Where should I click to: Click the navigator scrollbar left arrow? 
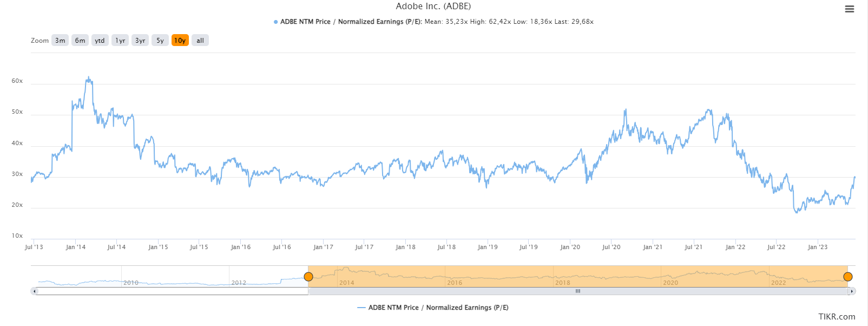pyautogui.click(x=35, y=291)
